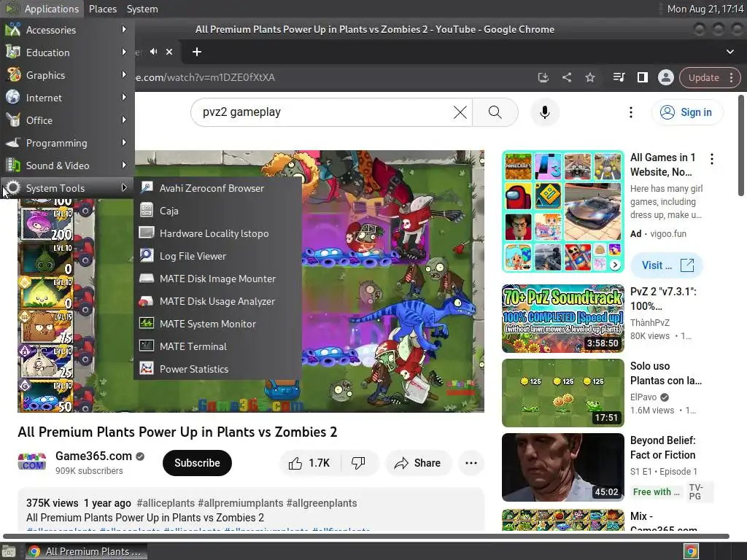The height and width of the screenshot is (560, 747).
Task: Subscribe to Game365.com channel
Action: click(x=197, y=463)
